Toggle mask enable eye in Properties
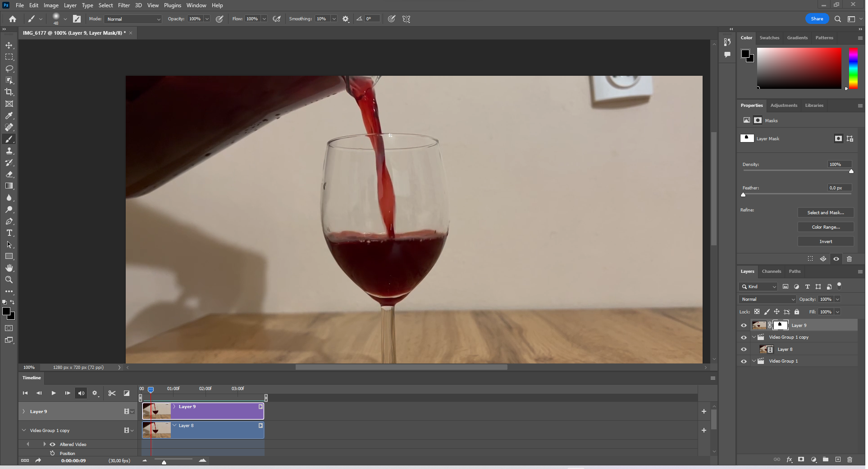868x469 pixels. pyautogui.click(x=836, y=259)
